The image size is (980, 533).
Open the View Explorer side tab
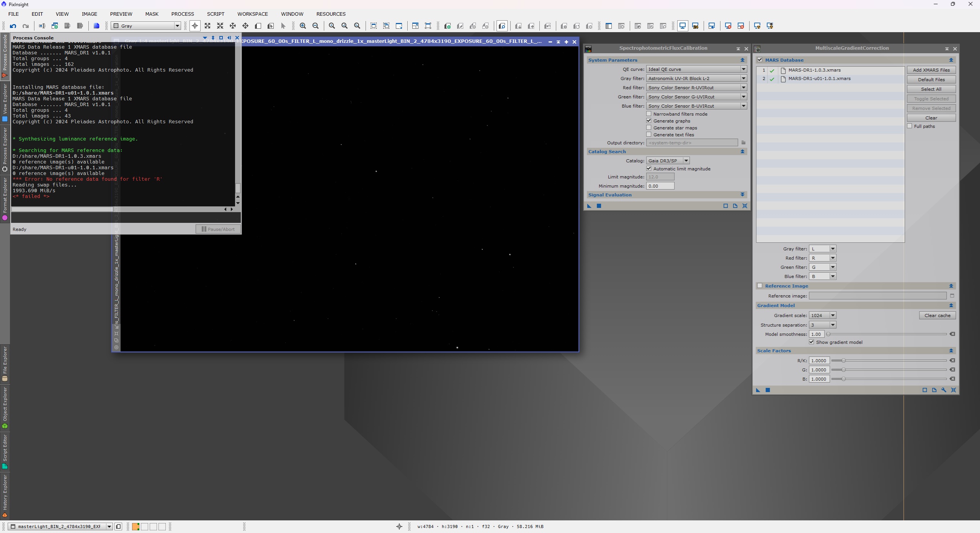(x=5, y=103)
